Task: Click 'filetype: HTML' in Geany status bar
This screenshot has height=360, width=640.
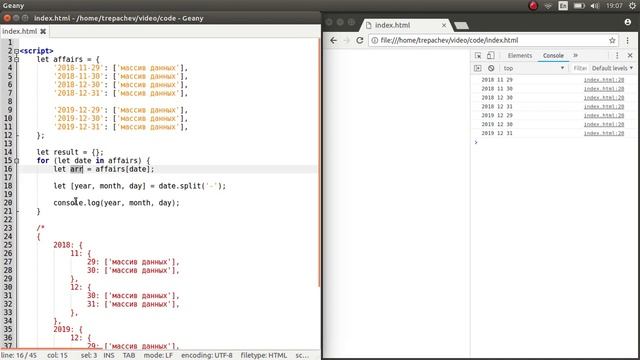Action: tap(263, 356)
